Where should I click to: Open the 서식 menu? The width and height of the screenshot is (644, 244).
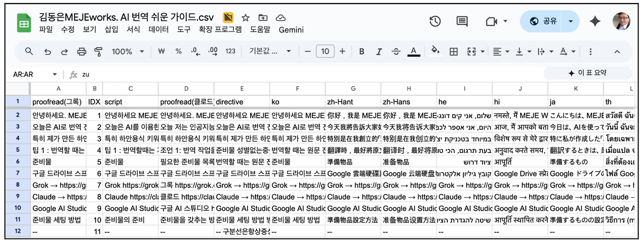tap(133, 30)
